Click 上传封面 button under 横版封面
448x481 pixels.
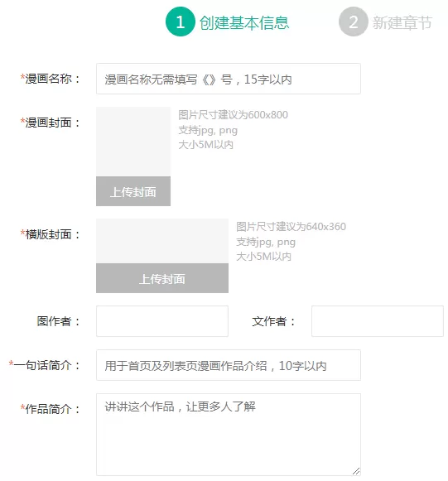[x=162, y=278]
